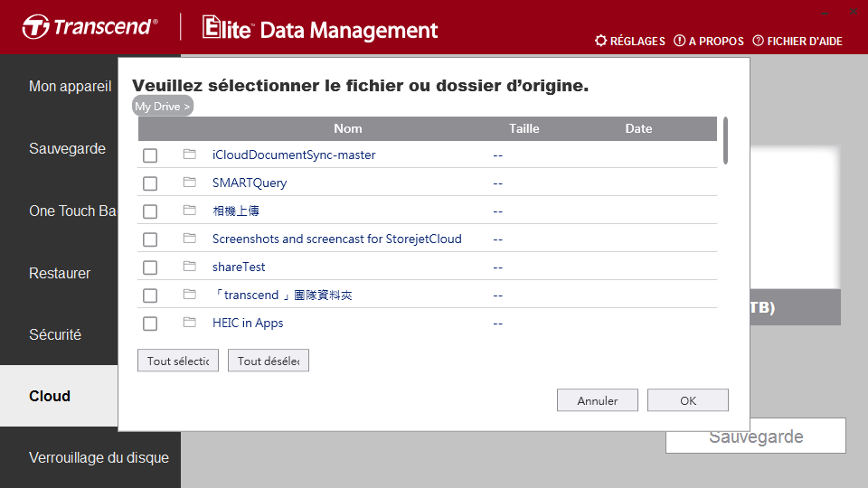The image size is (868, 488).
Task: Open Screenshots and screencast for StorejetCloud
Action: (x=337, y=239)
